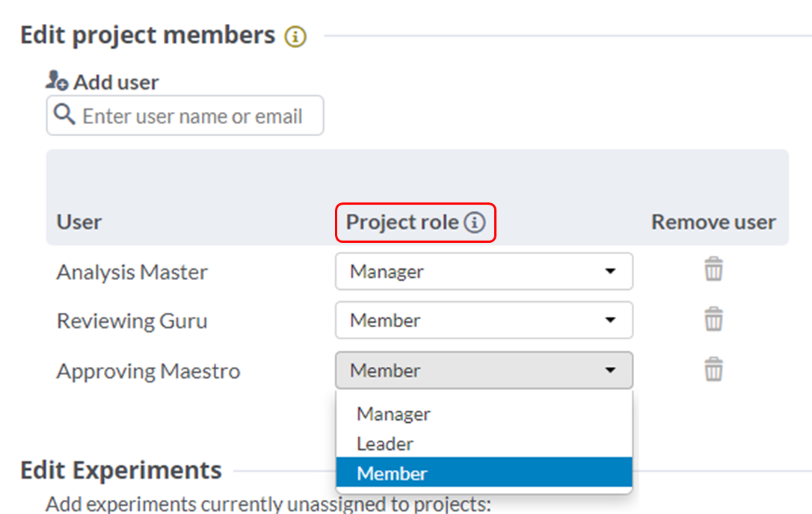The image size is (812, 514).
Task: Click the Add user label
Action: pos(116,82)
